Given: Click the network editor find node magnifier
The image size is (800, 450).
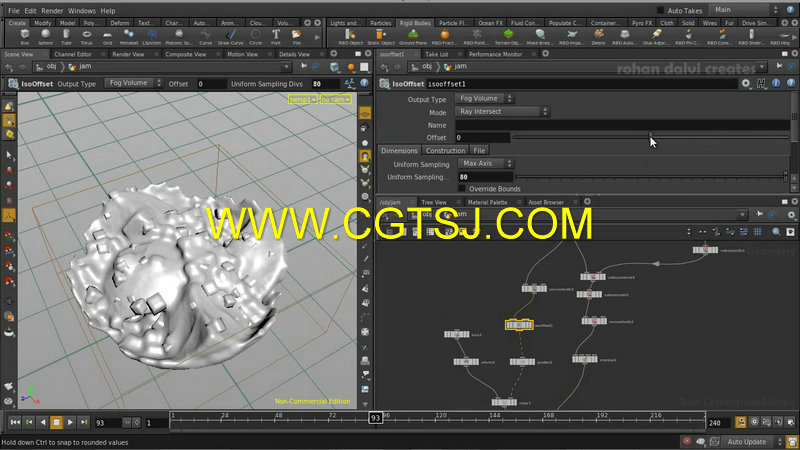Looking at the screenshot, I should 776,232.
